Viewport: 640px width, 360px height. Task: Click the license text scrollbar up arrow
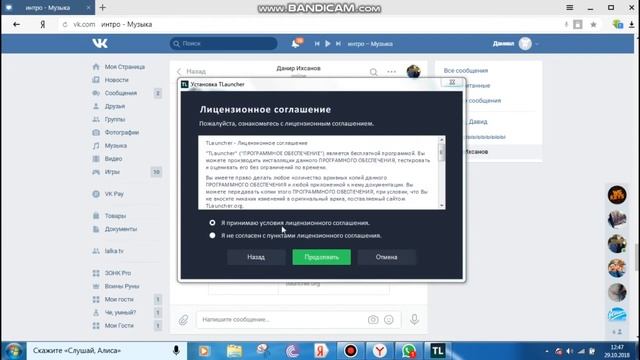pyautogui.click(x=441, y=140)
